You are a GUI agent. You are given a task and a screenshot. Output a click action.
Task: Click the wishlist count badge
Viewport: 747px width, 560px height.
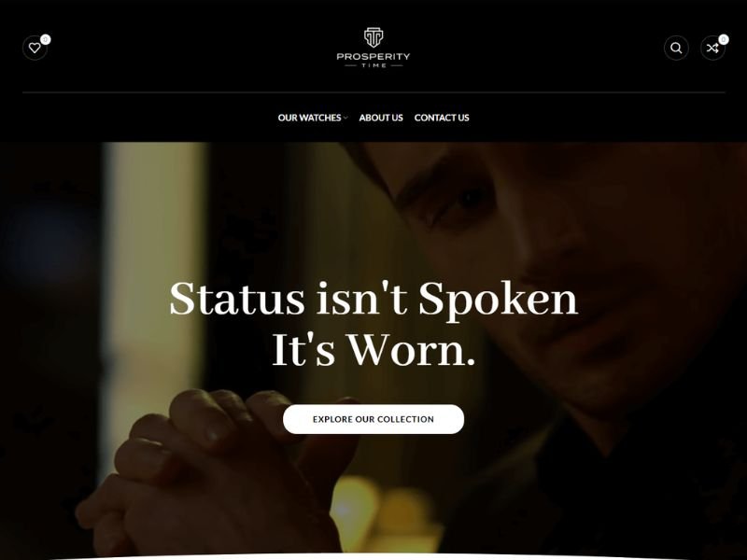45,39
